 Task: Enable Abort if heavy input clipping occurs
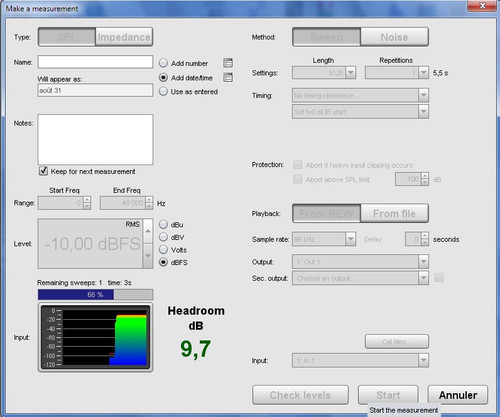[x=298, y=165]
